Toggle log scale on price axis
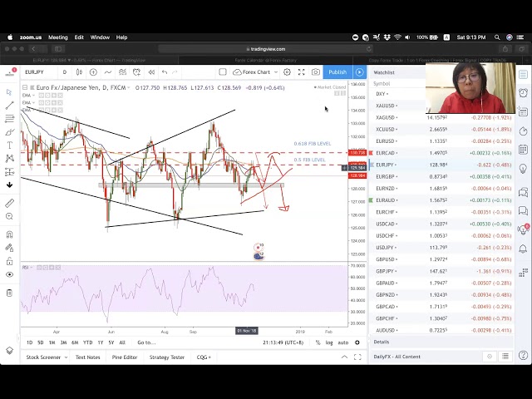This screenshot has height=399, width=532. pyautogui.click(x=329, y=342)
